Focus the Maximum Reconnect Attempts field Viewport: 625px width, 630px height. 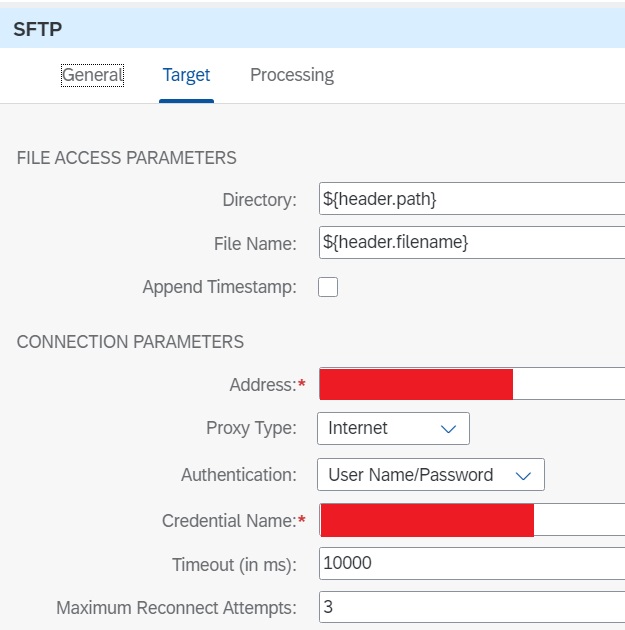(x=470, y=606)
